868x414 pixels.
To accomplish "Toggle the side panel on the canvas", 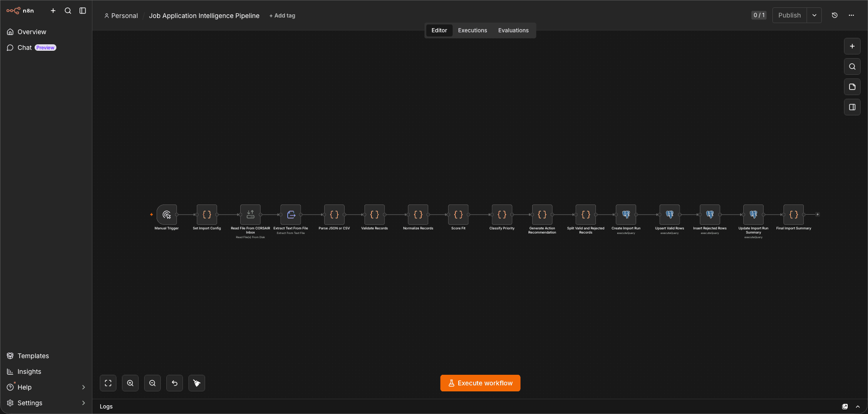I will click(x=852, y=107).
